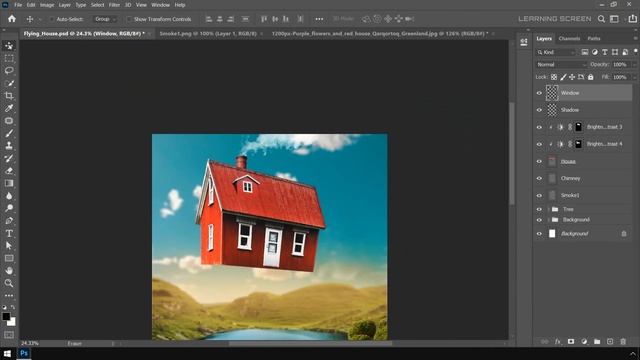Open the Normal blend mode dropdown

tap(561, 64)
